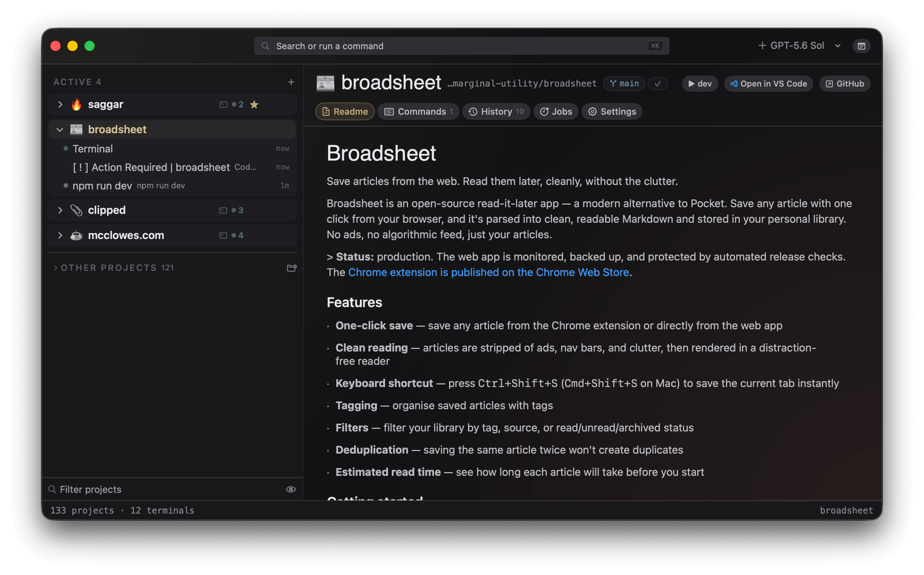Click the magnifier icon in Filter projects
The width and height of the screenshot is (924, 575).
pos(52,490)
